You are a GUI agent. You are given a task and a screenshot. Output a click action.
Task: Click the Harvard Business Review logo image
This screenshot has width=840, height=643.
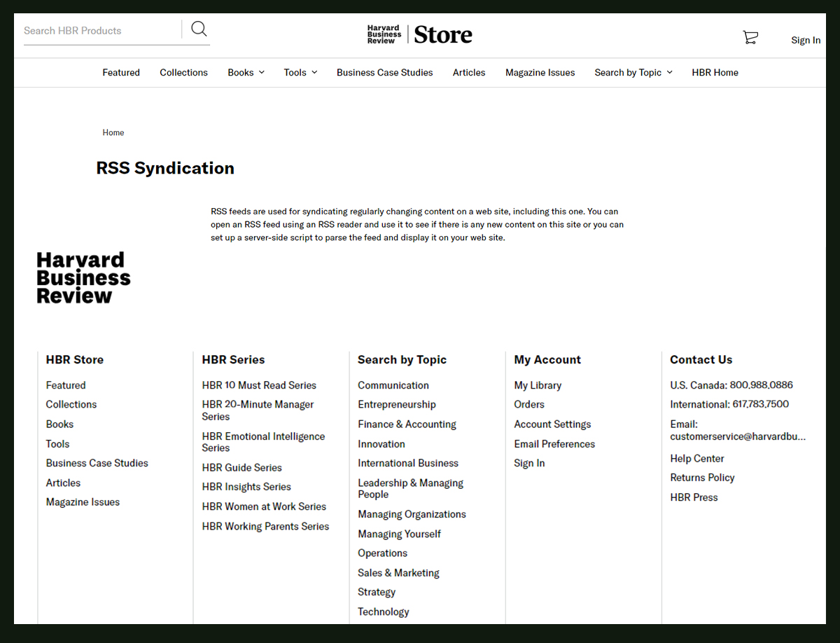click(83, 277)
